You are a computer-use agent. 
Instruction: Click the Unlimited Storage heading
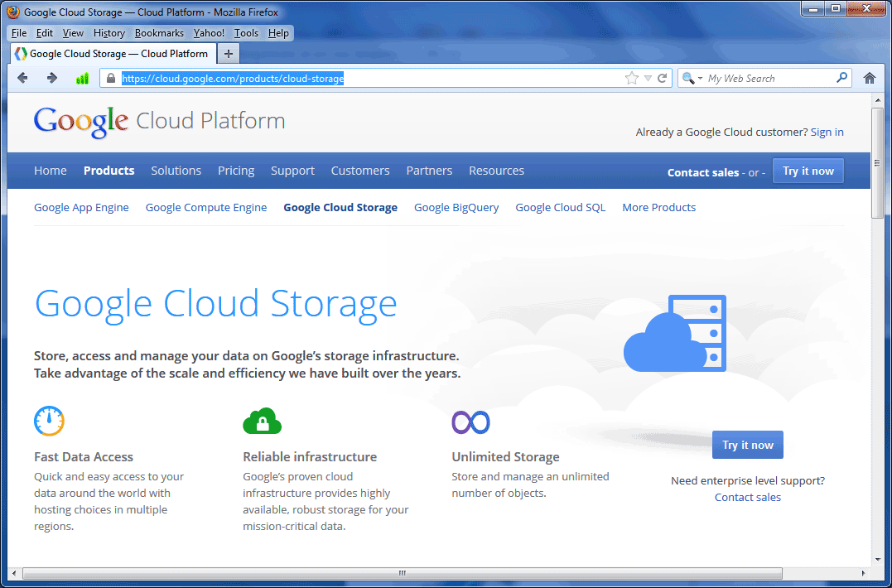coord(505,456)
